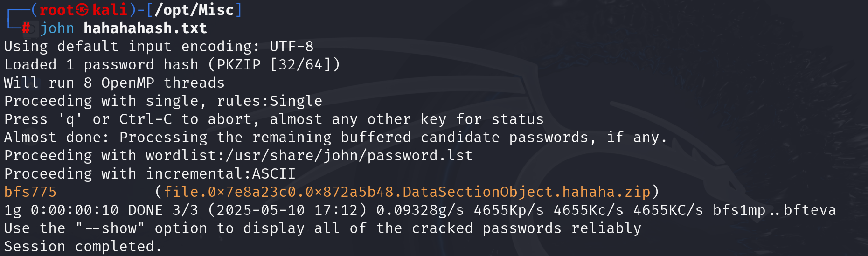Click the 'bfs1mp..bfteva' candidate range

[774, 210]
